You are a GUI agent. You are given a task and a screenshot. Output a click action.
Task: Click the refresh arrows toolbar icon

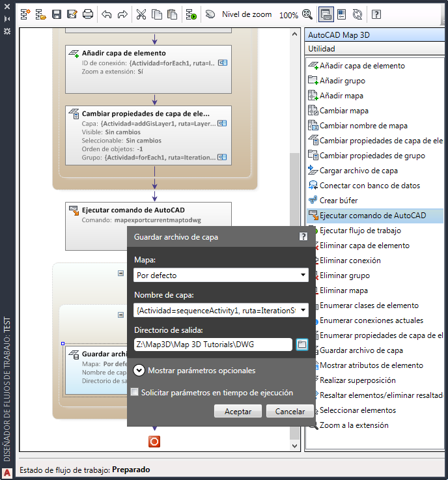(357, 14)
